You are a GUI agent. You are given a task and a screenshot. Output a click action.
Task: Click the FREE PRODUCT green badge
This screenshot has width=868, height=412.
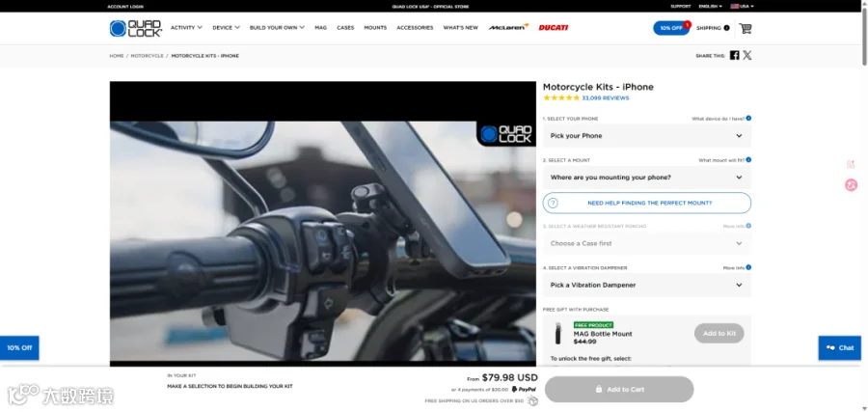coord(593,325)
